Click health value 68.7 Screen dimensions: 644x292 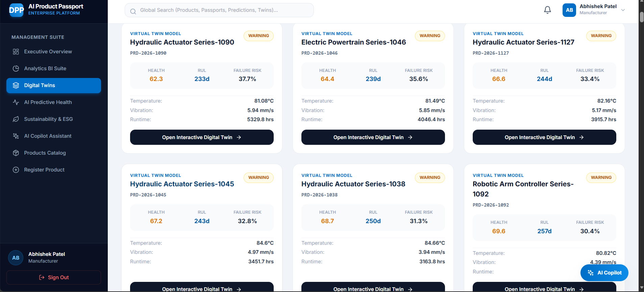click(327, 221)
